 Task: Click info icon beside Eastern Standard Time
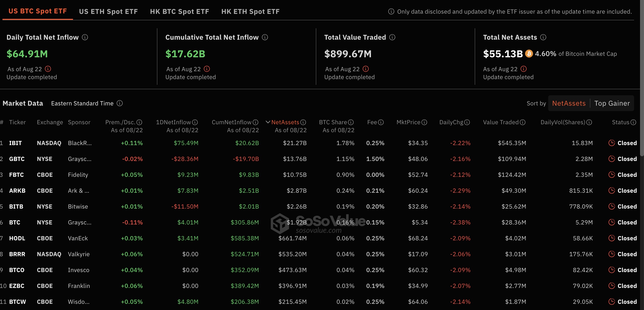[120, 103]
